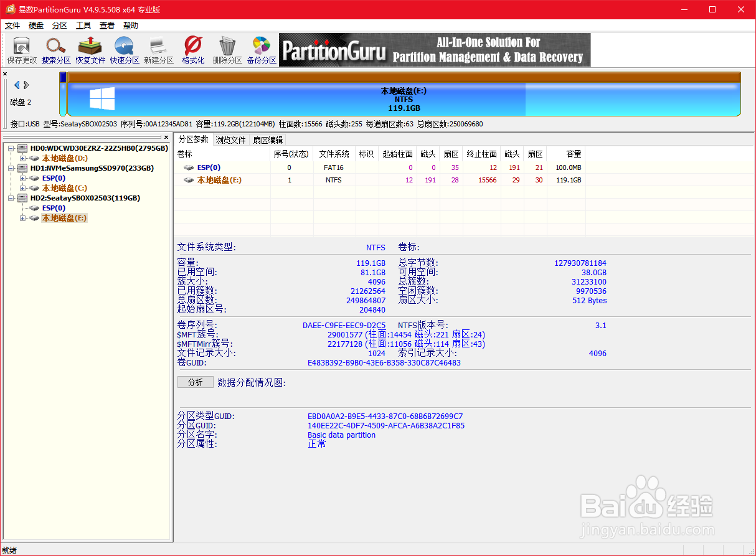Select HD1:NVMeSamsungSSD970(233GB) tree entry
This screenshot has height=556, width=756.
pyautogui.click(x=92, y=168)
